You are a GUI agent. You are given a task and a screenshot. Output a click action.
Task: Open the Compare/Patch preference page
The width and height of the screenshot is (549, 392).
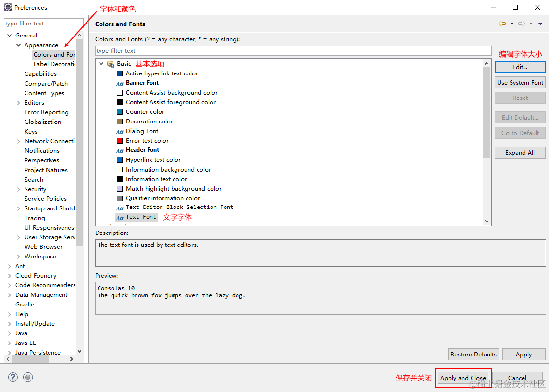[x=46, y=84]
